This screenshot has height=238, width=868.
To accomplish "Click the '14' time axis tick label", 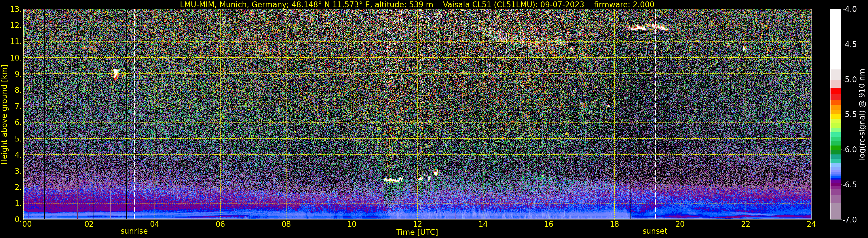I will pyautogui.click(x=483, y=224).
